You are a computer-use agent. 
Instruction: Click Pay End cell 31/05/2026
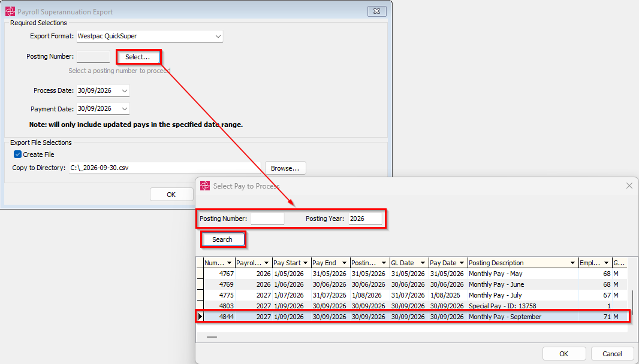point(329,274)
